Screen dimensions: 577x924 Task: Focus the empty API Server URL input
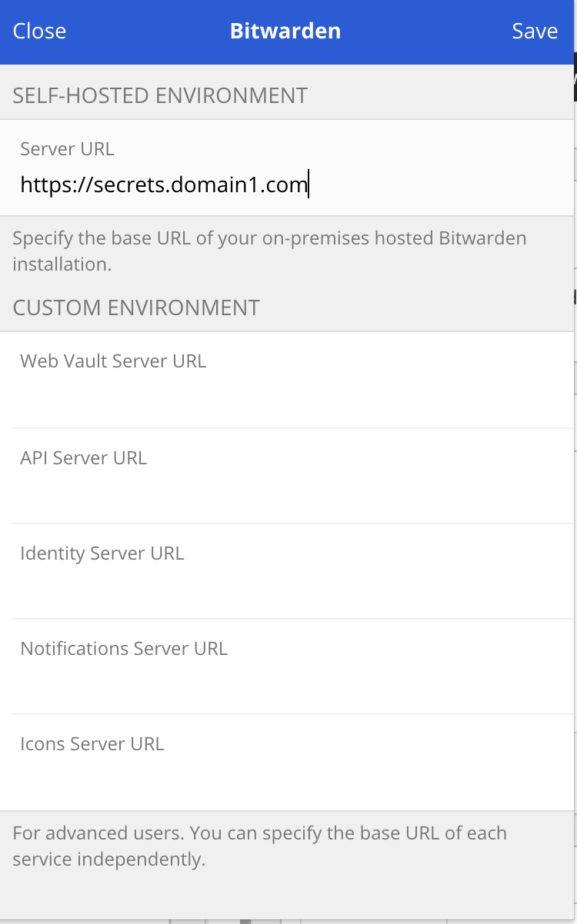[x=288, y=493]
